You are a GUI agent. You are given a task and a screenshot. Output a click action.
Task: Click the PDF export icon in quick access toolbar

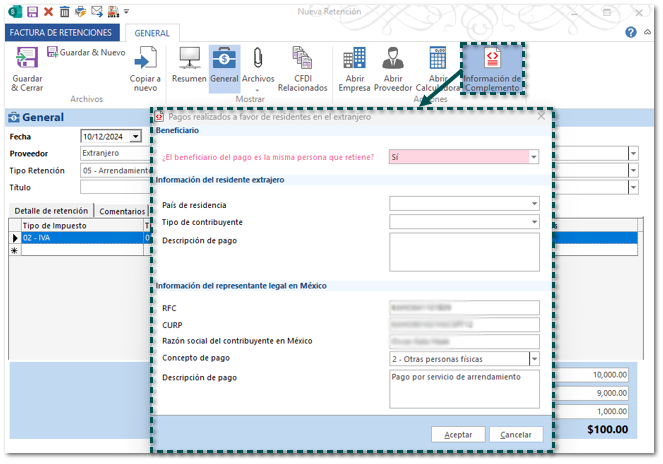tap(113, 11)
